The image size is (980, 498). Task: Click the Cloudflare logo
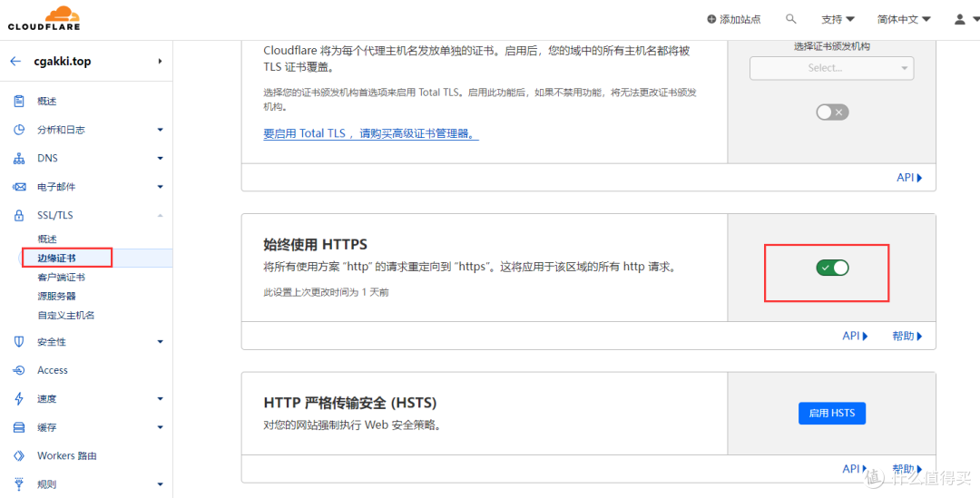coord(44,19)
